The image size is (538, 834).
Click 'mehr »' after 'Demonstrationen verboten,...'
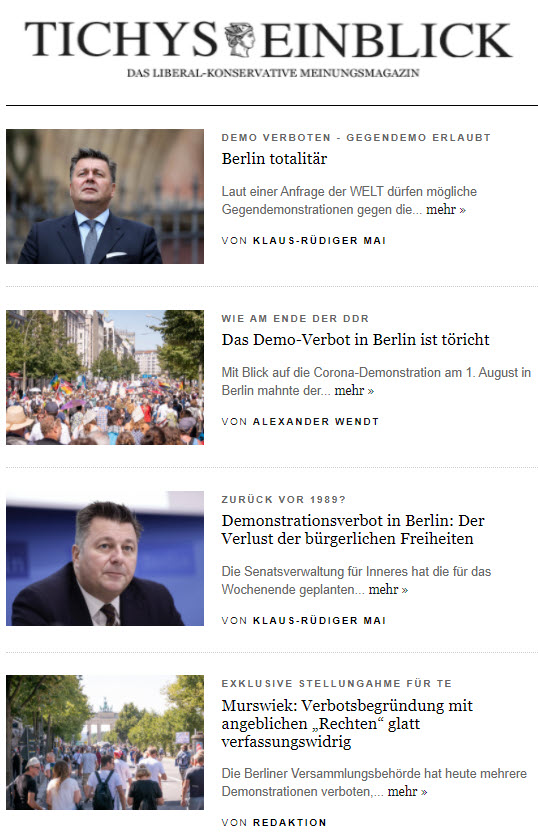407,791
